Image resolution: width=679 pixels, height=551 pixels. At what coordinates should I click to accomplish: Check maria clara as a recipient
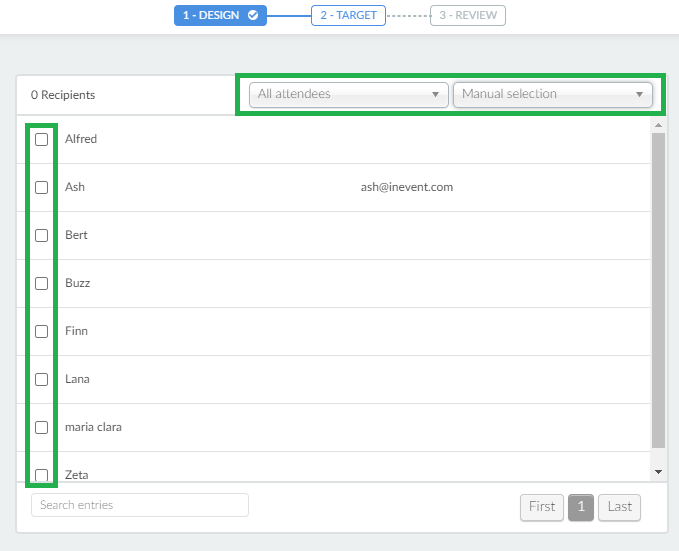[42, 428]
